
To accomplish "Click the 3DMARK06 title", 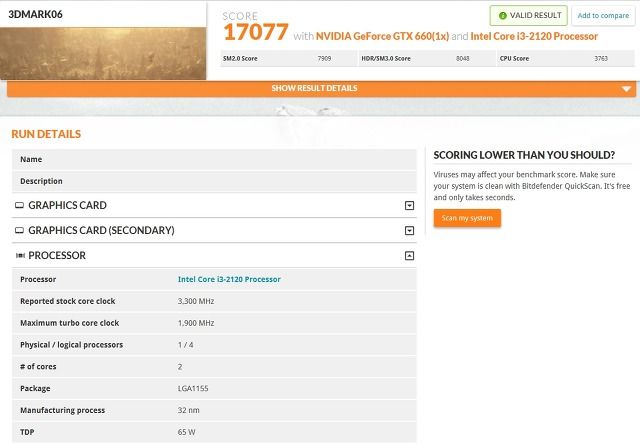I will pyautogui.click(x=36, y=14).
